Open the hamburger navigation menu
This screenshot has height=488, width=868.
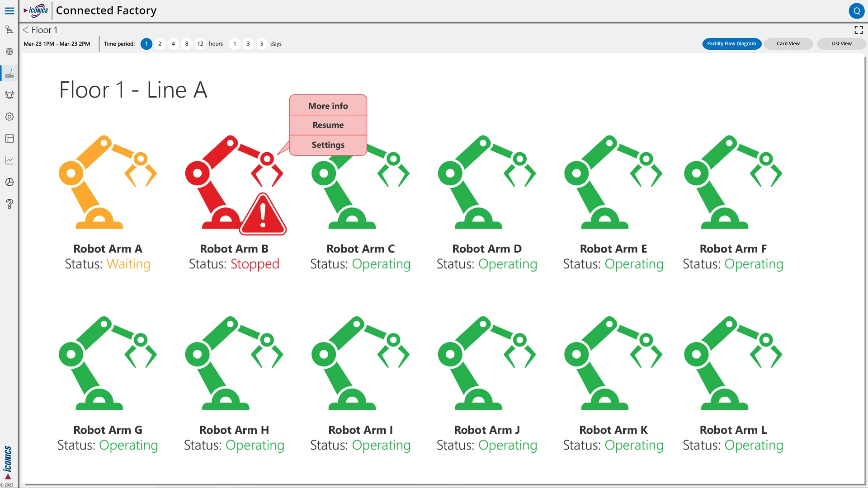pos(9,10)
